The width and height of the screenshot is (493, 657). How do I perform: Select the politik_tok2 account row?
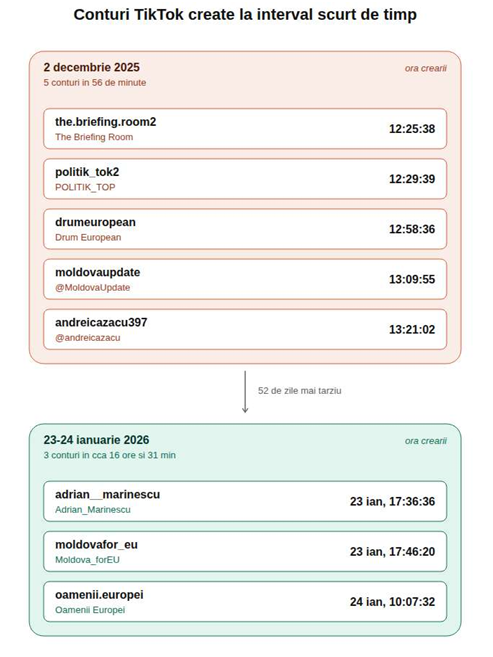pos(245,179)
